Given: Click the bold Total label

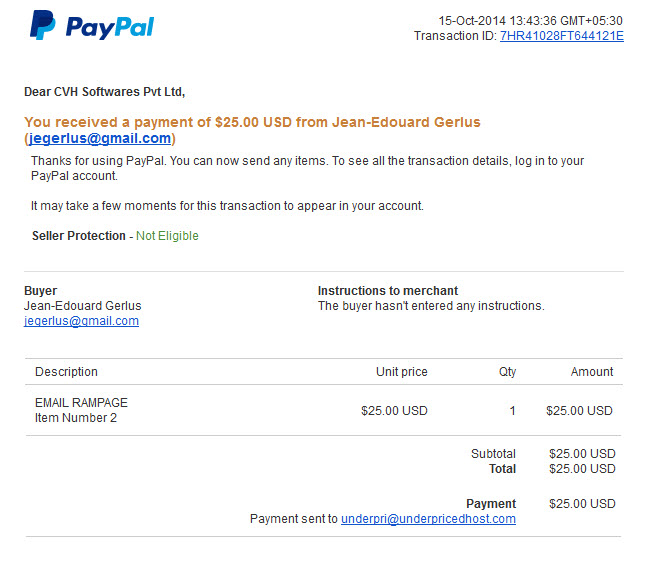Looking at the screenshot, I should click(502, 469).
